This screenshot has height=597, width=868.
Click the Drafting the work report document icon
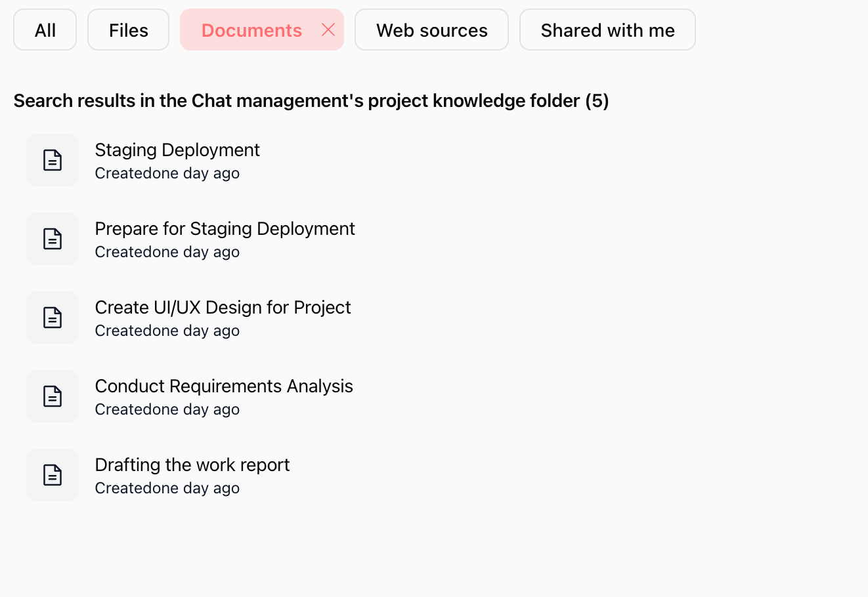(53, 475)
